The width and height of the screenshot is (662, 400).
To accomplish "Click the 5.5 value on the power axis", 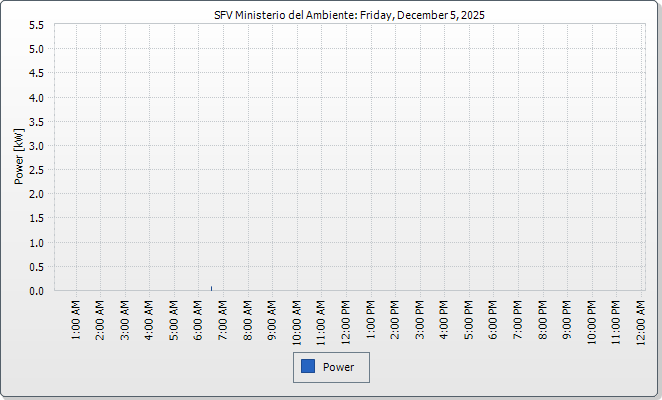I will [36, 25].
